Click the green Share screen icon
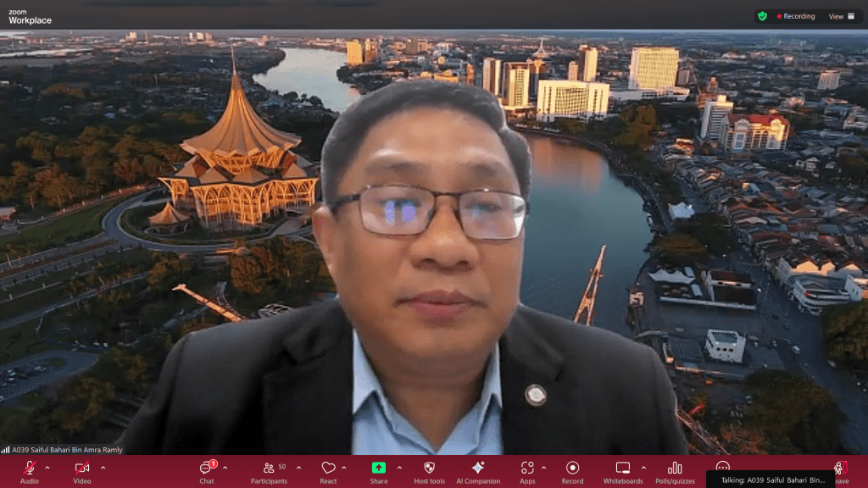 pos(379,469)
